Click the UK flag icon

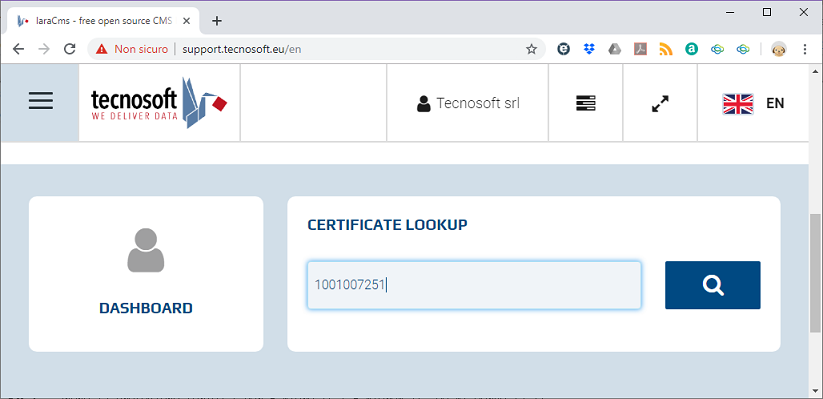pyautogui.click(x=738, y=104)
